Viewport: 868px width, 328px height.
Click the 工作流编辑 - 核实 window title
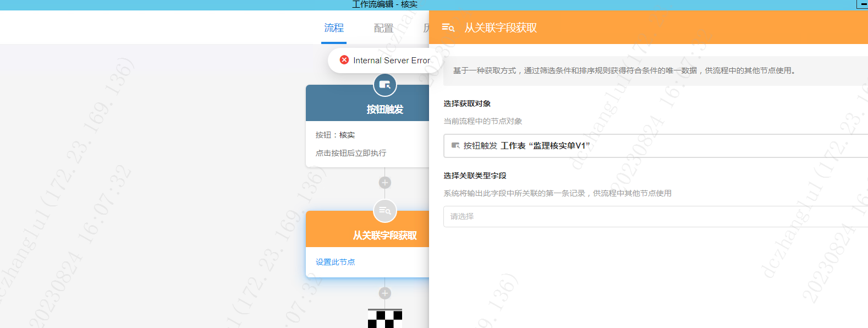pos(384,4)
